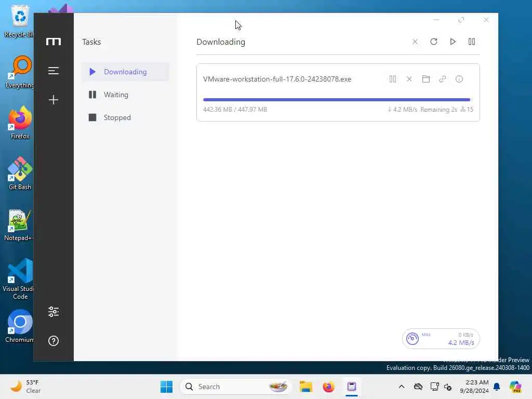Screen dimensions: 532x399
Task: Select the Everything desktop shortcut
Action: point(20,72)
